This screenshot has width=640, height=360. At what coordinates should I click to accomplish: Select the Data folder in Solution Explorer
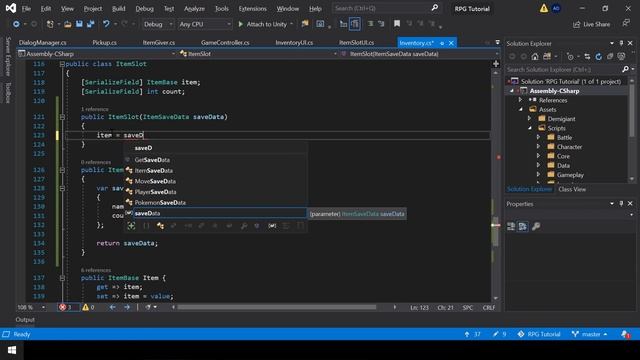(563, 166)
